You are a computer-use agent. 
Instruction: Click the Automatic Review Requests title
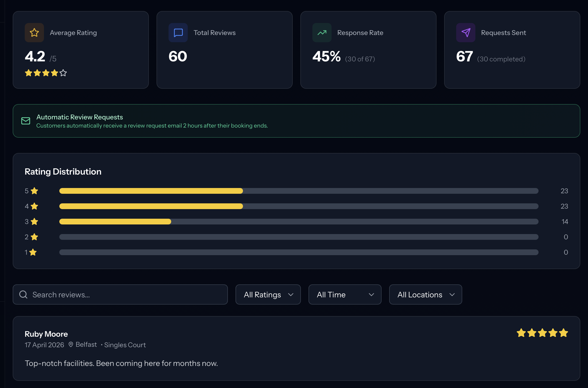point(79,117)
